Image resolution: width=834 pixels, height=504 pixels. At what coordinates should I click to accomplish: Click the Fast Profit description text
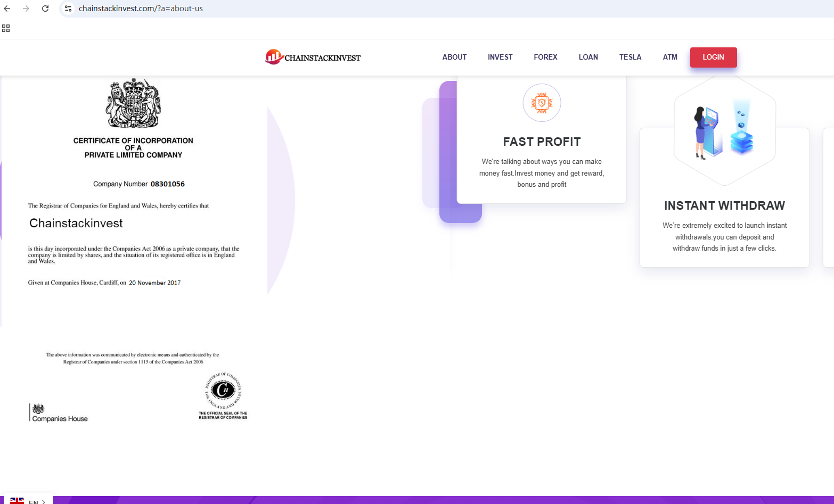(542, 173)
